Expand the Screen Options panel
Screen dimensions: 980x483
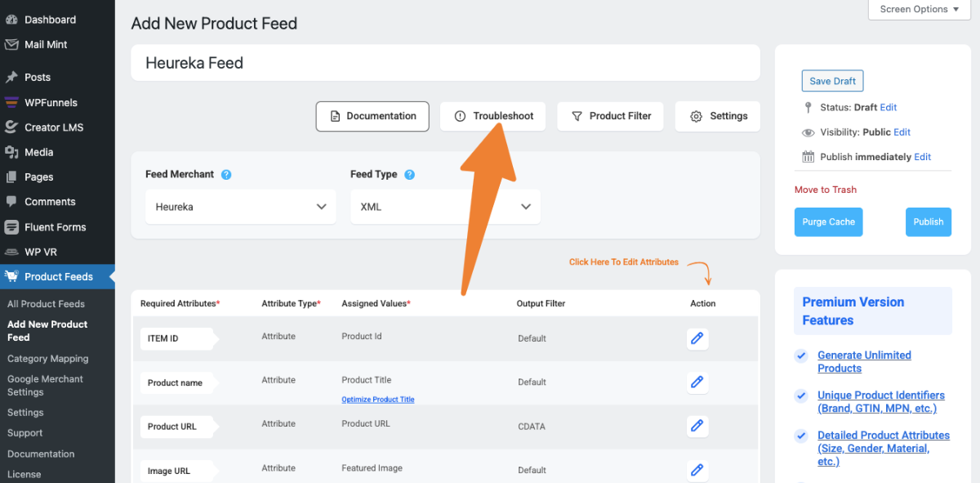919,10
